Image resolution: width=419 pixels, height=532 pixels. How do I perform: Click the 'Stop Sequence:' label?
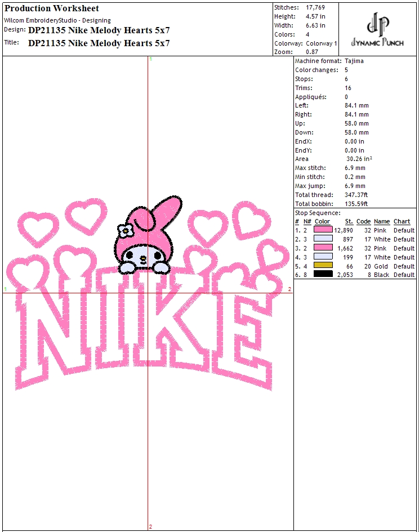click(x=318, y=213)
